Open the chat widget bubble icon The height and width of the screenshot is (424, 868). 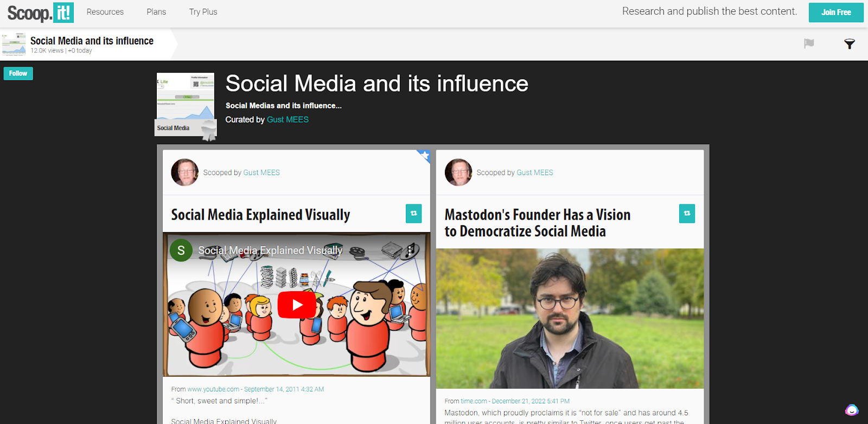[x=852, y=410]
